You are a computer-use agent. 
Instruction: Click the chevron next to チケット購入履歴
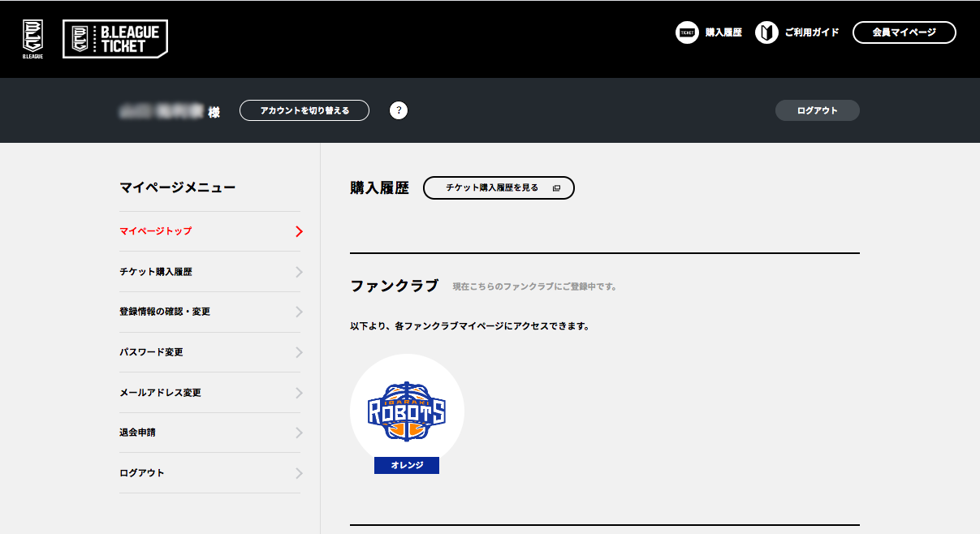pyautogui.click(x=299, y=272)
